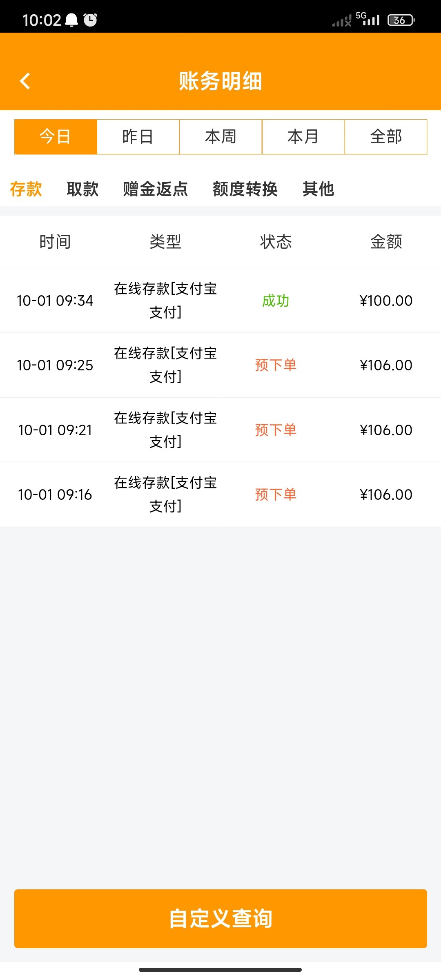
Task: Open the 存款 category tab
Action: point(26,189)
